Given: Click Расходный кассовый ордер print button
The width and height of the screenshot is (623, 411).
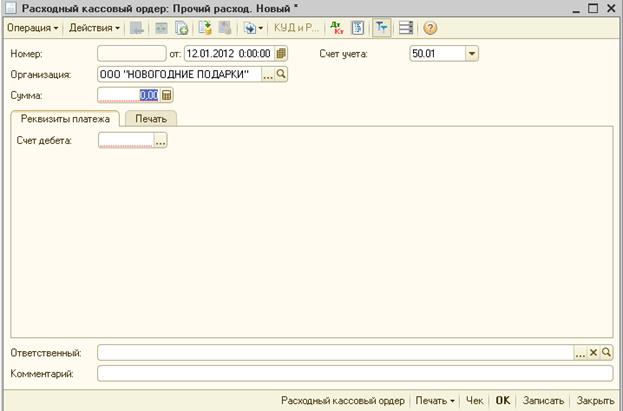Looking at the screenshot, I should tap(343, 400).
